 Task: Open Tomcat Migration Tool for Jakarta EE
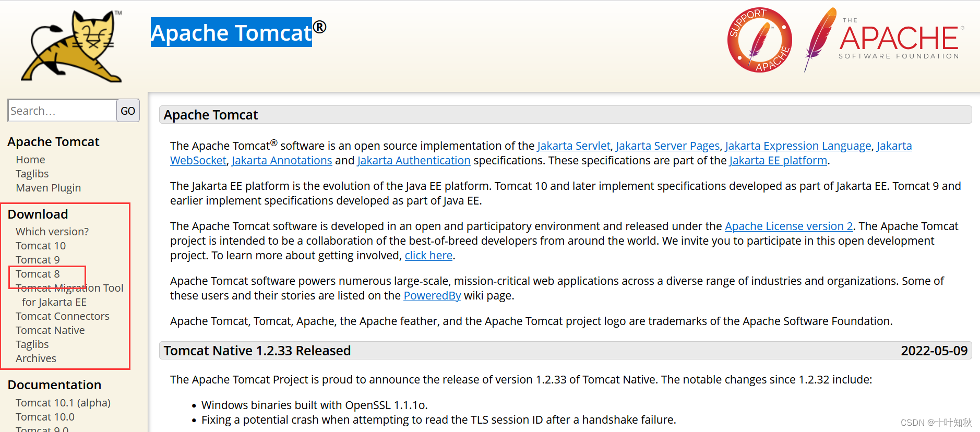coord(69,295)
